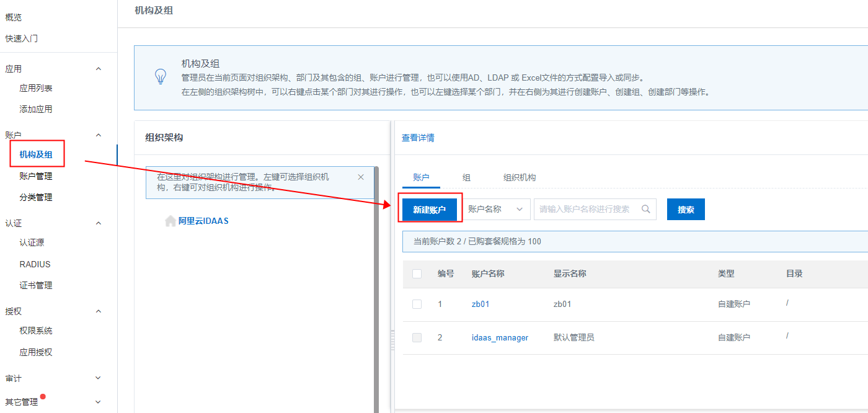Screen dimensions: 868x413
Task: Click the lightbulb tip icon in the banner
Action: [x=161, y=77]
